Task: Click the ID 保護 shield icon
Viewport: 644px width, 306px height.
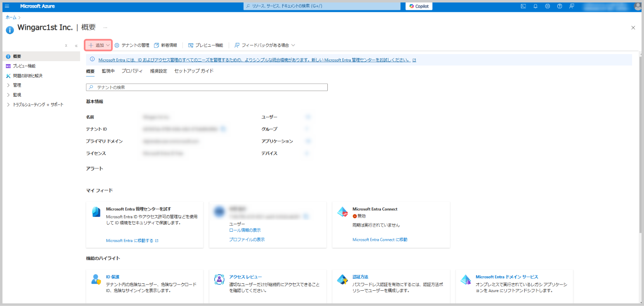Action: click(96, 280)
